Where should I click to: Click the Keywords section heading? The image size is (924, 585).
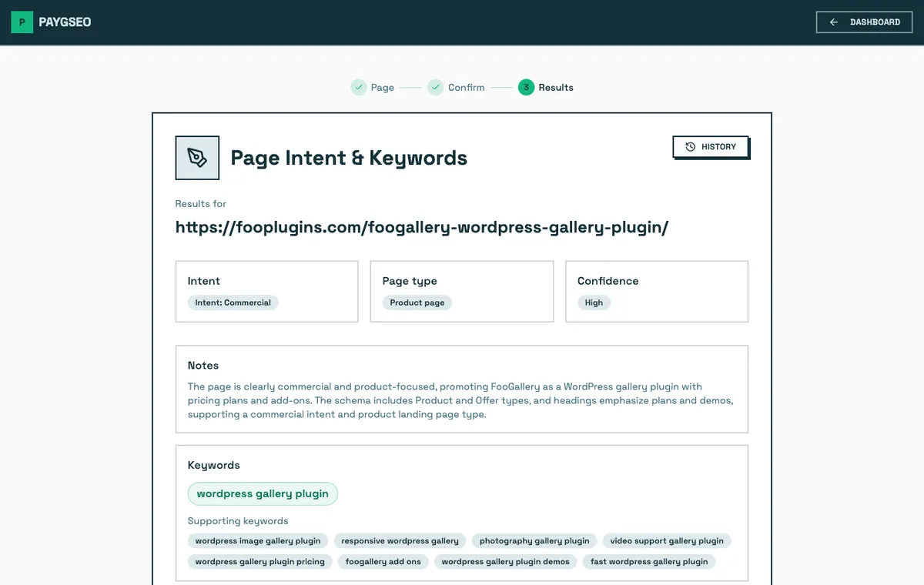(214, 466)
